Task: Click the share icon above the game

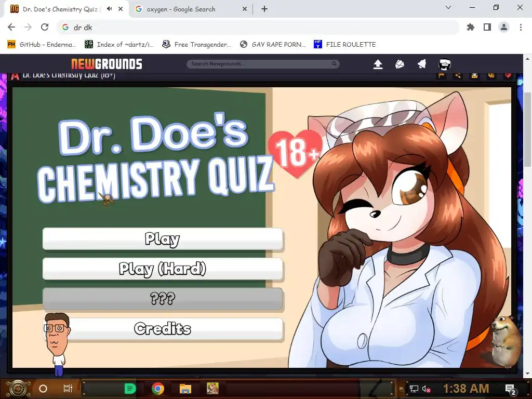Action: click(x=458, y=75)
